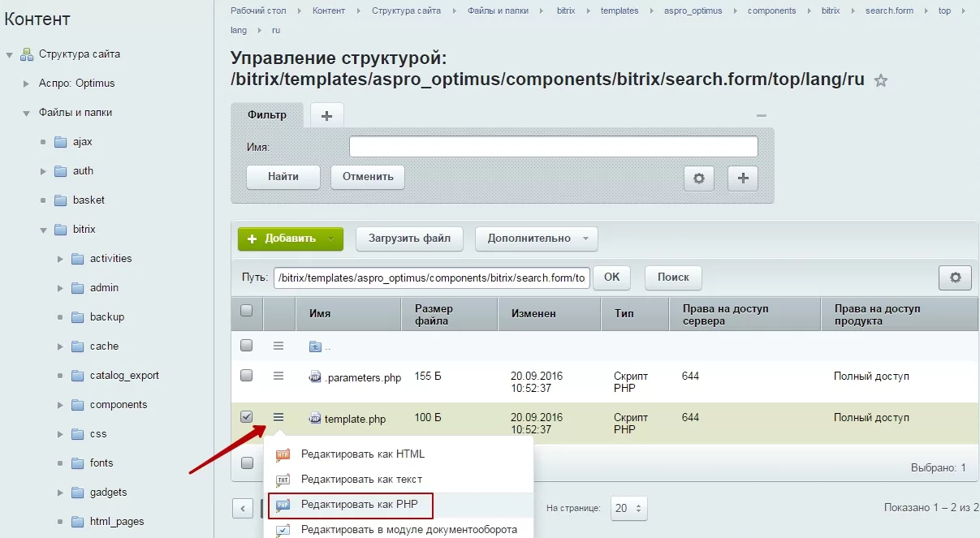Select the fonts folder in tree

101,463
